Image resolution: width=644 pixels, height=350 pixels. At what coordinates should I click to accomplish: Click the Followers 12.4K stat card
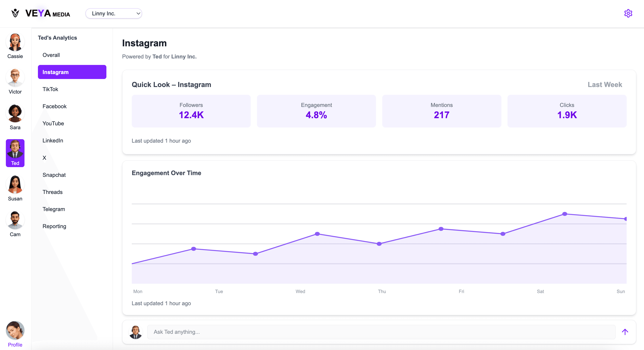191,111
